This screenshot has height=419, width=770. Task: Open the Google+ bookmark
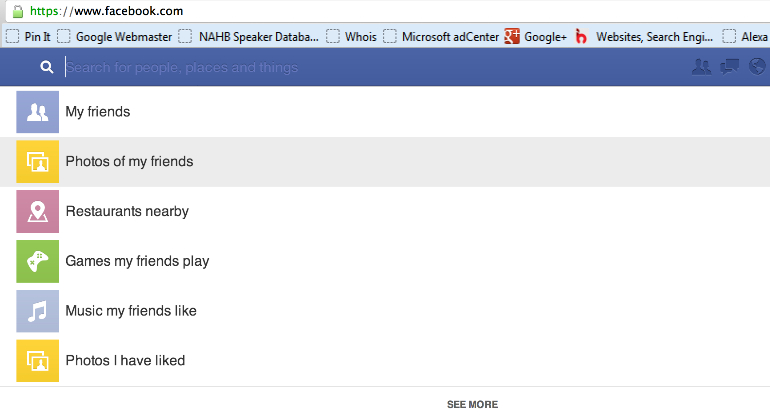click(536, 37)
